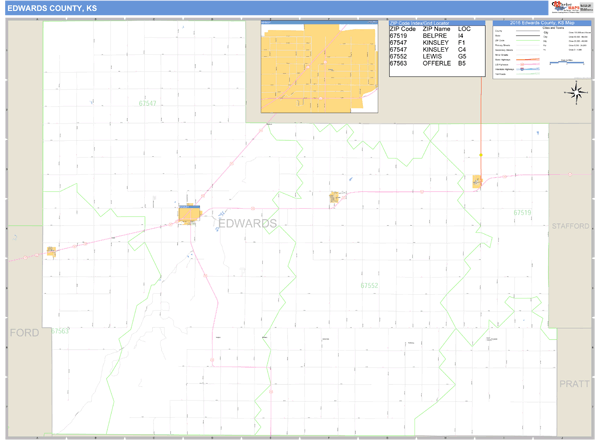Click the 'B5' location cell
This screenshot has width=600, height=440.
[462, 63]
